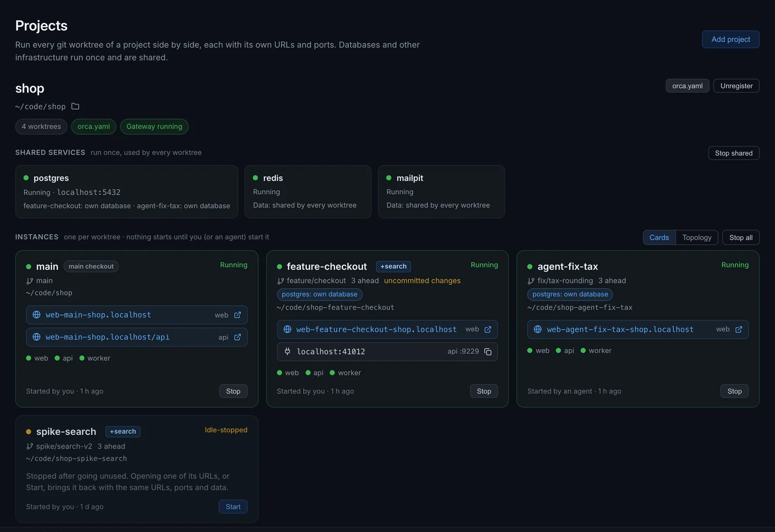The height and width of the screenshot is (532, 775).
Task: Click +search tag on feature-checkout card
Action: 393,267
